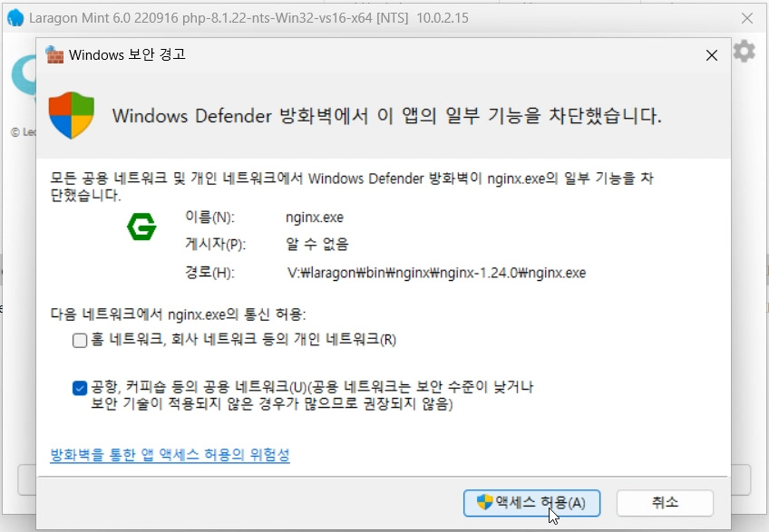The height and width of the screenshot is (532, 769).
Task: Close the Laragon window
Action: coord(747,18)
